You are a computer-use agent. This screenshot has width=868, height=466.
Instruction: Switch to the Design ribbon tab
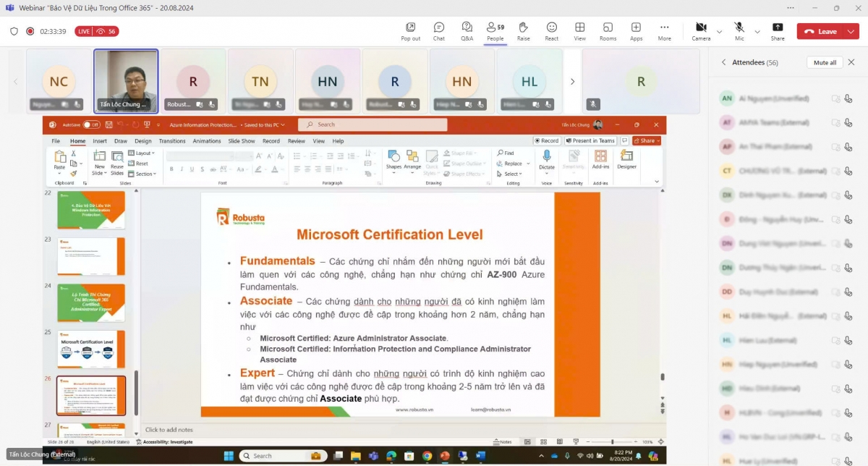pyautogui.click(x=143, y=141)
